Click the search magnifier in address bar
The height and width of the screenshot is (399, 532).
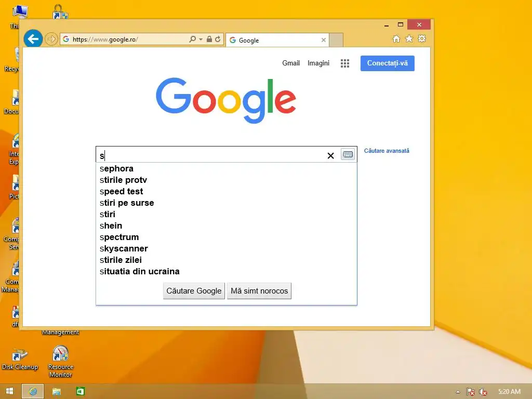pyautogui.click(x=192, y=39)
